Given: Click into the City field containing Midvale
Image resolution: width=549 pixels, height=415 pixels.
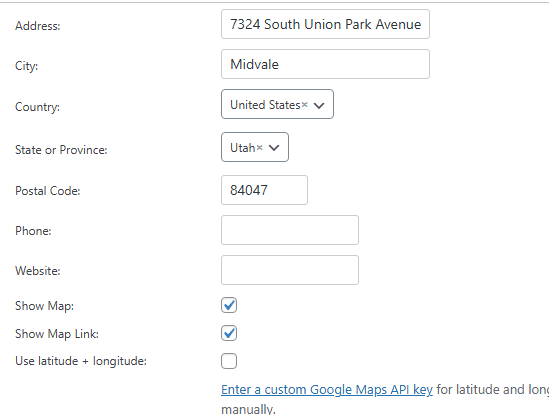Looking at the screenshot, I should tap(325, 64).
